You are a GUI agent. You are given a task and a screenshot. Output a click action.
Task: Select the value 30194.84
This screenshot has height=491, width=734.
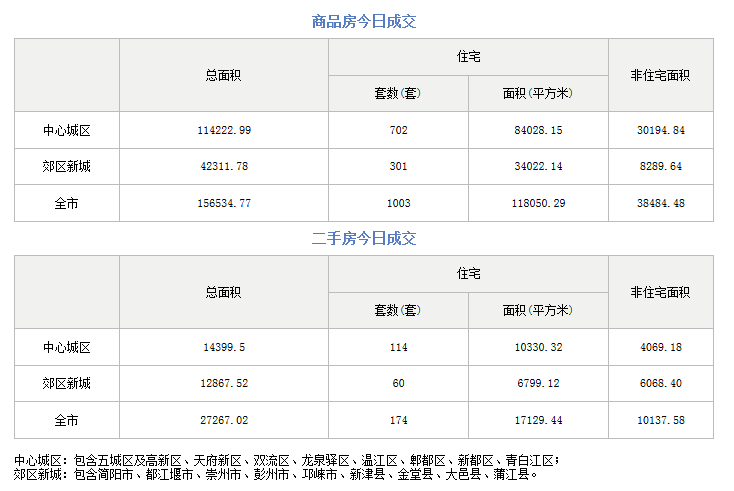pyautogui.click(x=661, y=130)
